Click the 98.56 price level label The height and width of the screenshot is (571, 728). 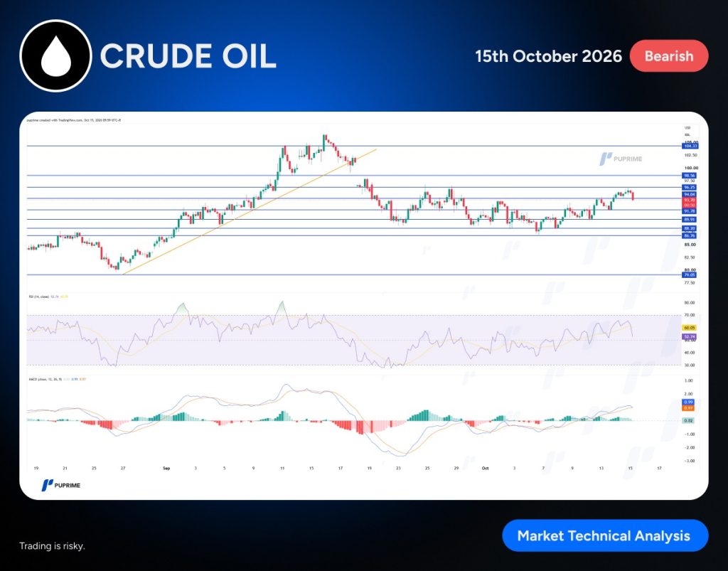click(x=690, y=176)
